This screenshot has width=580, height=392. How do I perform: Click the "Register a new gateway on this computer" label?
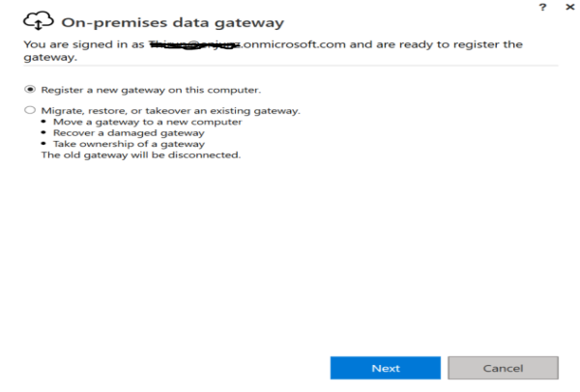pos(151,90)
